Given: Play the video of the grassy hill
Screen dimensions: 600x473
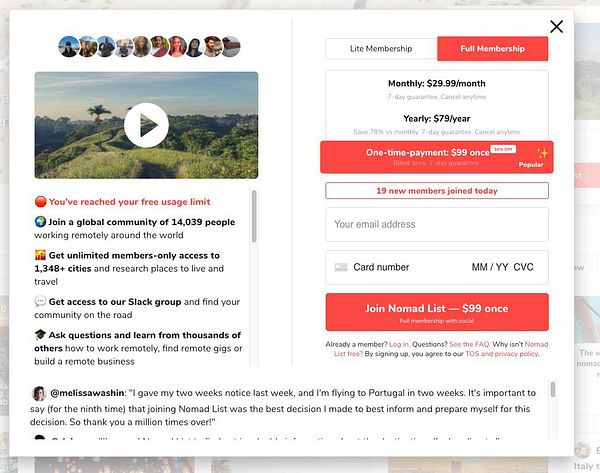Looking at the screenshot, I should pyautogui.click(x=146, y=125).
